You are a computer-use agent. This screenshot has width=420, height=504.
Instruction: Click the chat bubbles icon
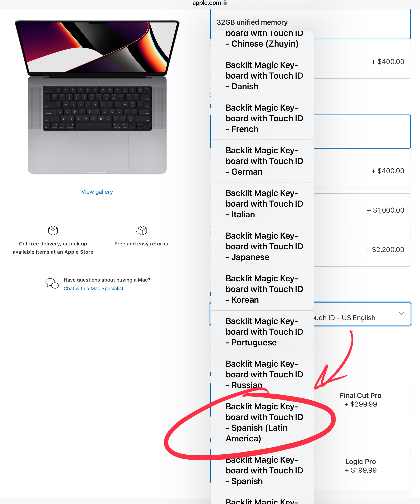coord(52,284)
